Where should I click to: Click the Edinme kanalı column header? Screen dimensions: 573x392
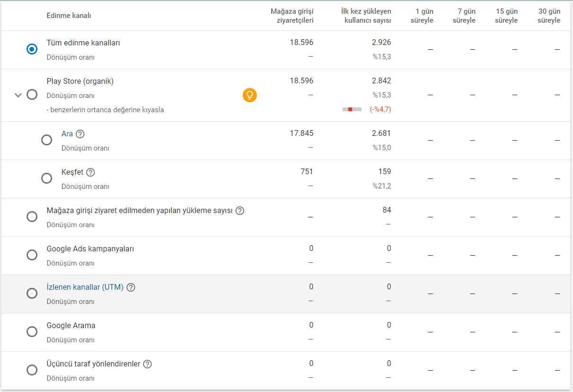pos(69,16)
